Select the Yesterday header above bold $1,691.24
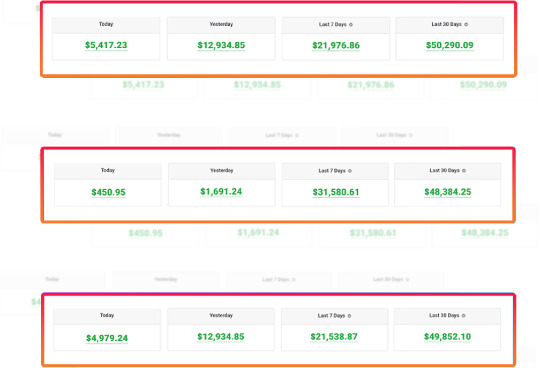The height and width of the screenshot is (368, 540). [221, 170]
